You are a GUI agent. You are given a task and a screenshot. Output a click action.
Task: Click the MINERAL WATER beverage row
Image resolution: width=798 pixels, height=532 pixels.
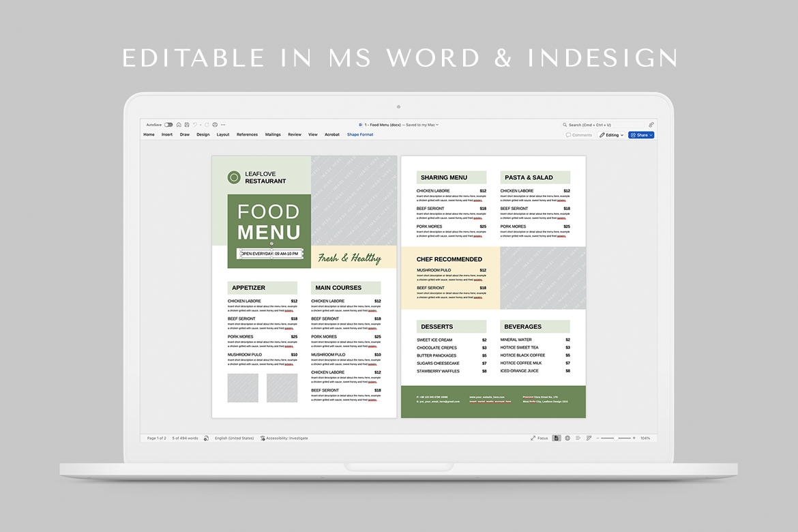coord(535,340)
